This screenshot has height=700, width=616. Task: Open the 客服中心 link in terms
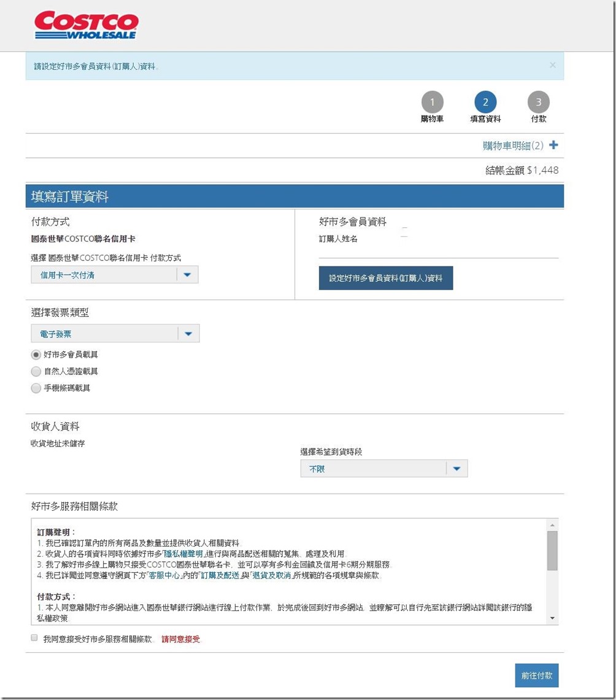click(x=164, y=575)
